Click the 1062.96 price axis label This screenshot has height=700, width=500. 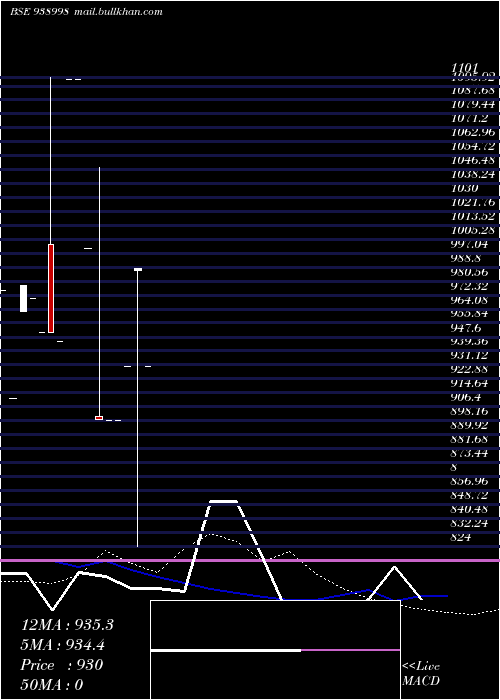click(x=473, y=133)
